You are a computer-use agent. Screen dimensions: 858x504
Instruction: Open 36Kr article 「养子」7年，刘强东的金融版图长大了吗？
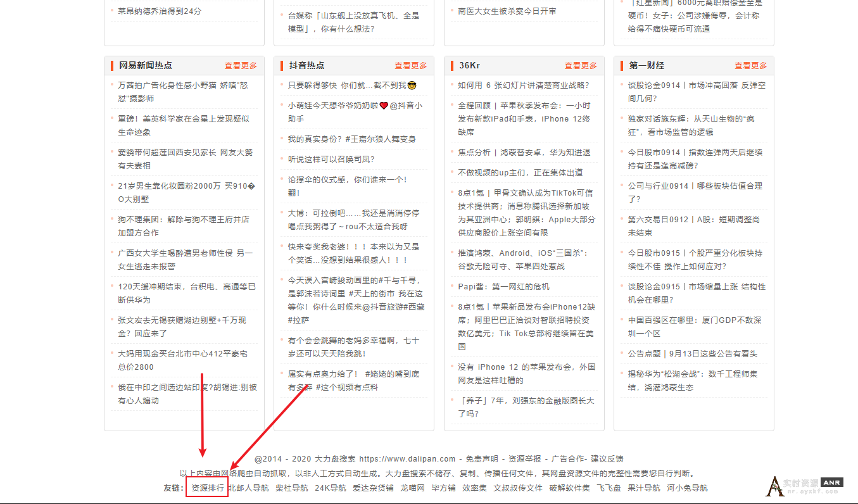pyautogui.click(x=526, y=407)
